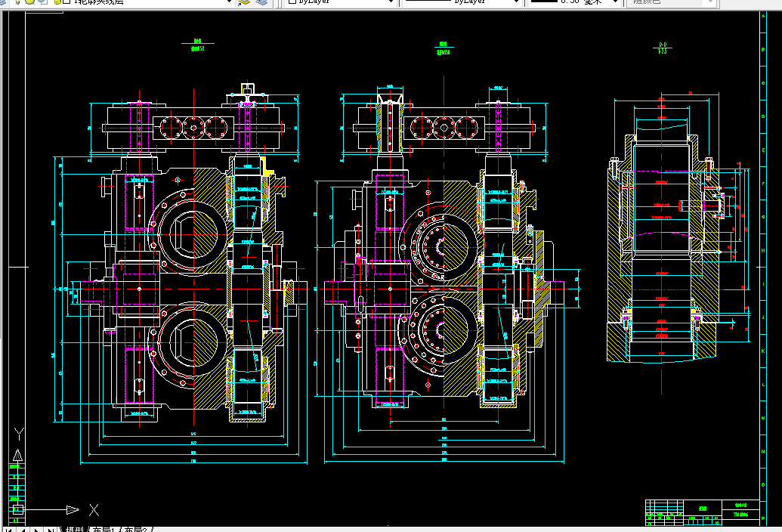Go to previous layout tab arrow

(23, 530)
